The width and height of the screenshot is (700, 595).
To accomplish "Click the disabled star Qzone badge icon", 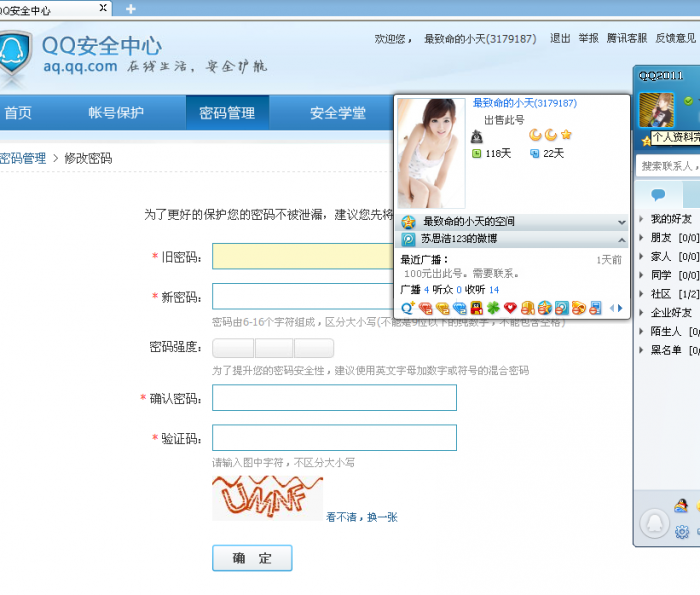I will point(545,308).
